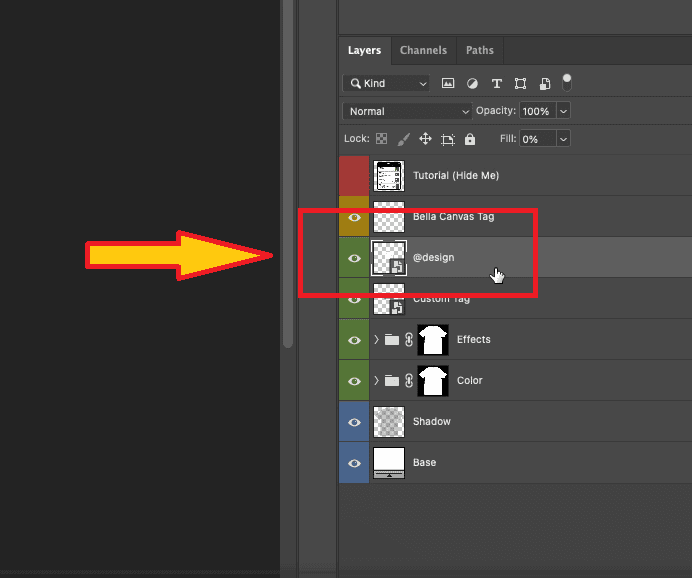Filter for type layers icon
The image size is (692, 579).
[x=496, y=84]
